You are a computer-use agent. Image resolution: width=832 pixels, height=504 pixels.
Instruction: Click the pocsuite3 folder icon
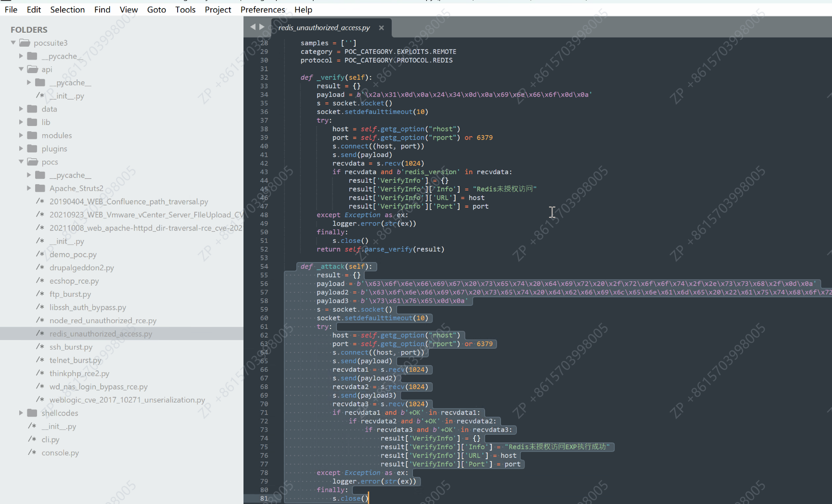point(25,43)
